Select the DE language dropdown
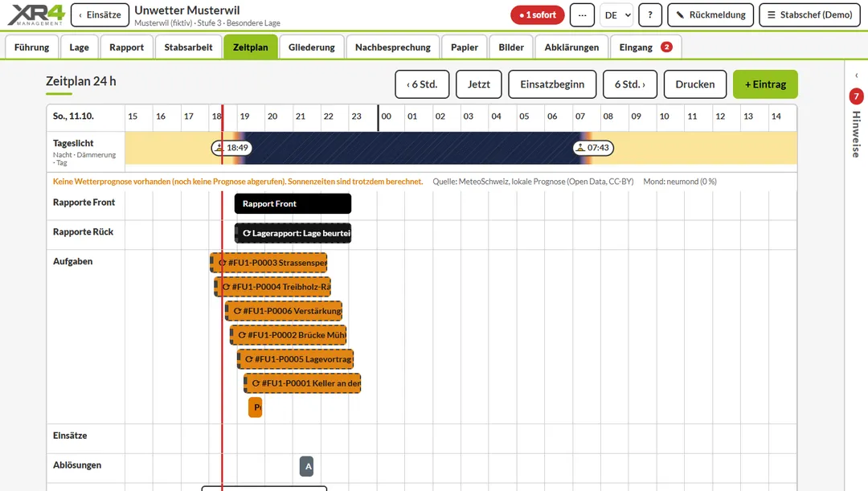868x491 pixels. [x=616, y=15]
